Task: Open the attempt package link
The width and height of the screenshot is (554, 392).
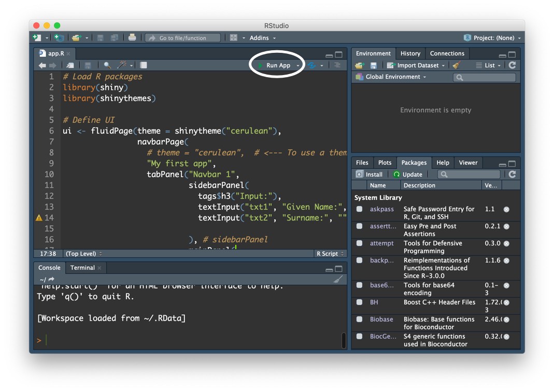Action: [x=381, y=243]
